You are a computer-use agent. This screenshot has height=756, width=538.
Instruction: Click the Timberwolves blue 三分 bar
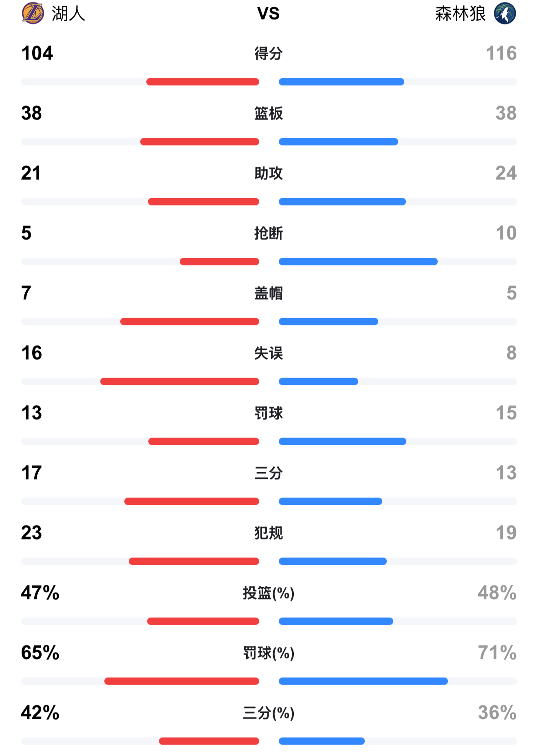pos(330,502)
